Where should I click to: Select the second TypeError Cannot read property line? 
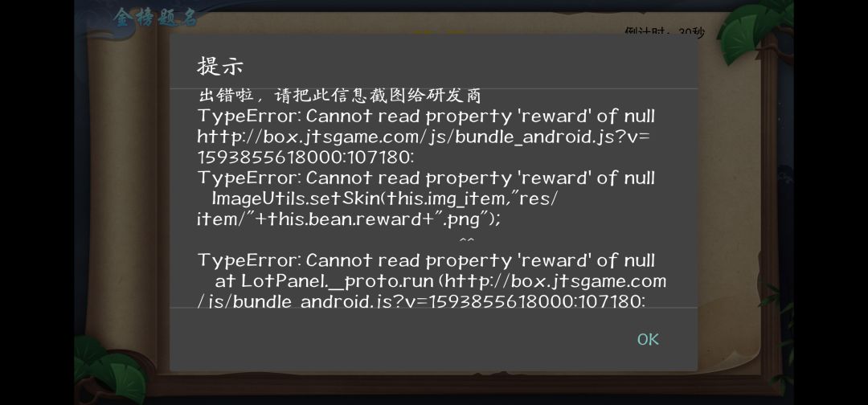(426, 178)
